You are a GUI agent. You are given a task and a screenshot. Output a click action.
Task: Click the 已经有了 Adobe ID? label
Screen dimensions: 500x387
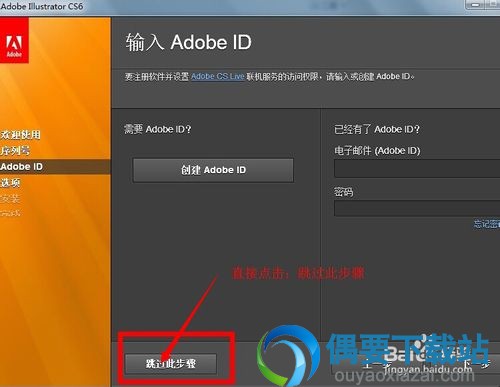(377, 129)
